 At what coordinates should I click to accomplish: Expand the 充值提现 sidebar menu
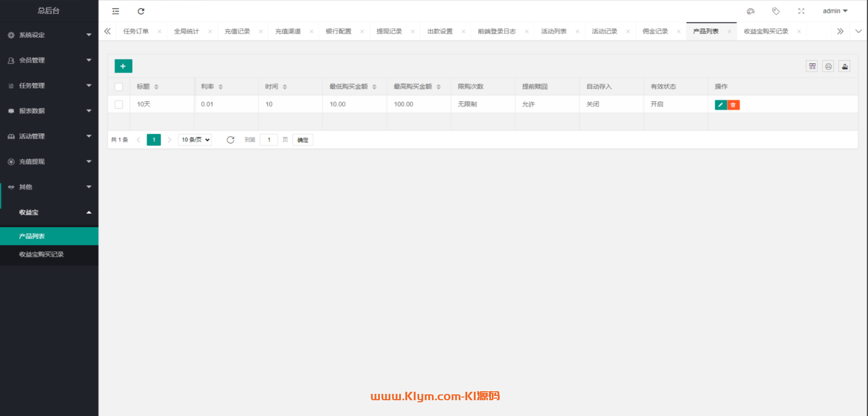pos(49,162)
